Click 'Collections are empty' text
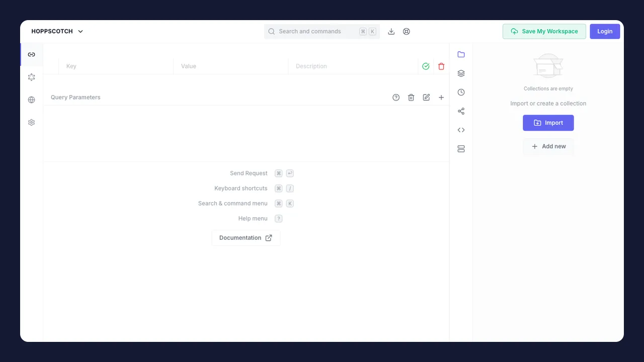644x362 pixels. (x=548, y=88)
